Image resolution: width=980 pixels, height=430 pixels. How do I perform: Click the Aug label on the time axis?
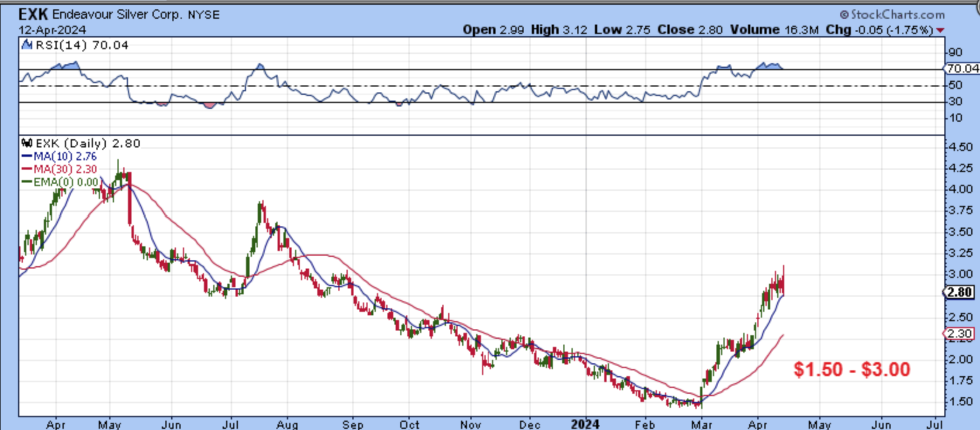point(287,424)
